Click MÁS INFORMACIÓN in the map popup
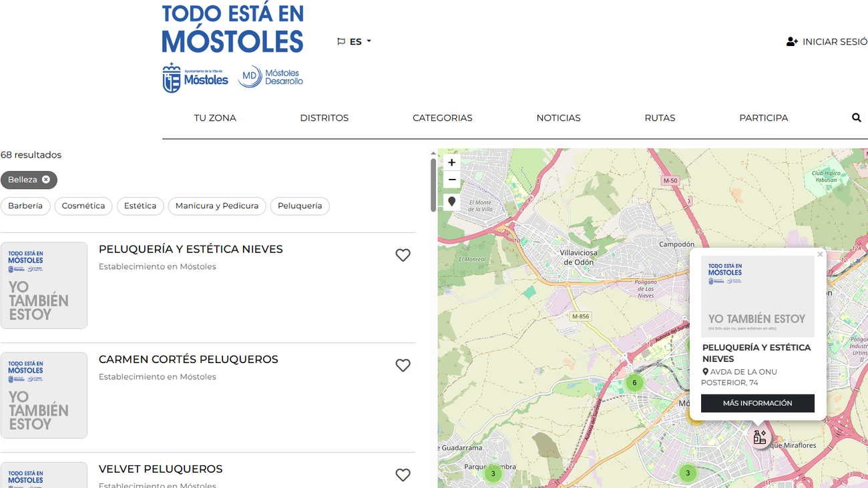Image resolution: width=868 pixels, height=488 pixels. [x=757, y=403]
